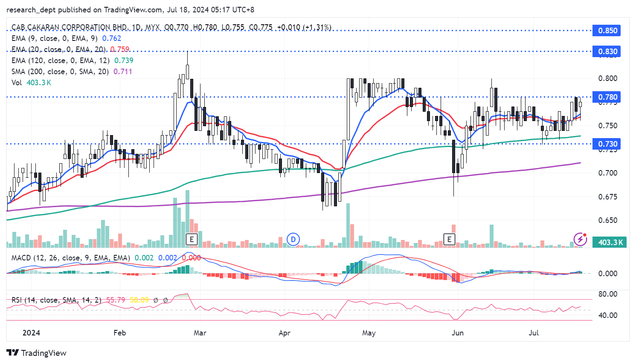This screenshot has width=636, height=364.
Task: Click the 0.730 support level label
Action: 607,144
